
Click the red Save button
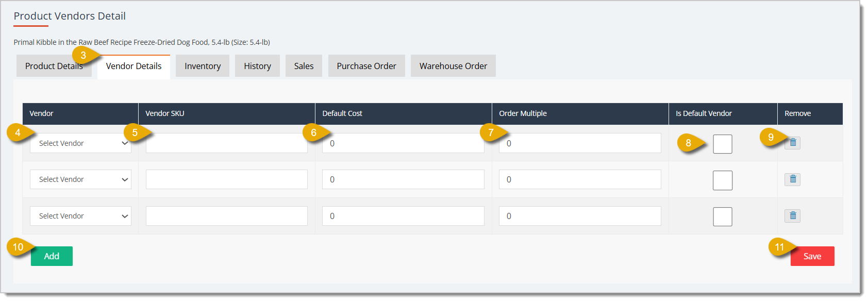click(x=812, y=256)
